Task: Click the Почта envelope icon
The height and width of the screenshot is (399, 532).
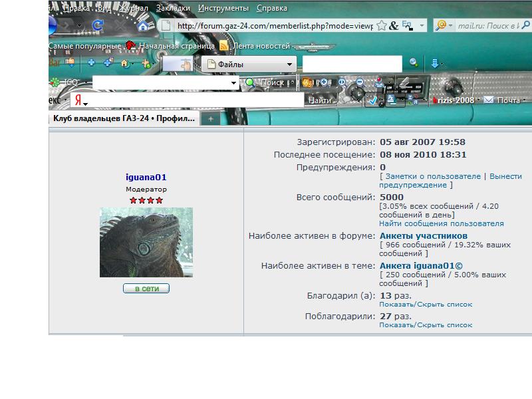Action: tap(489, 100)
